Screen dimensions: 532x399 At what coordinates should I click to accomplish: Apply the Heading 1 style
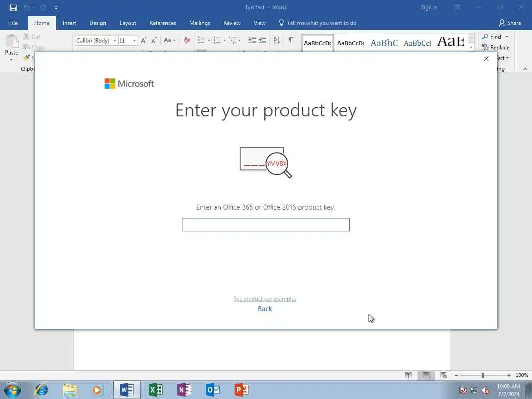point(384,43)
